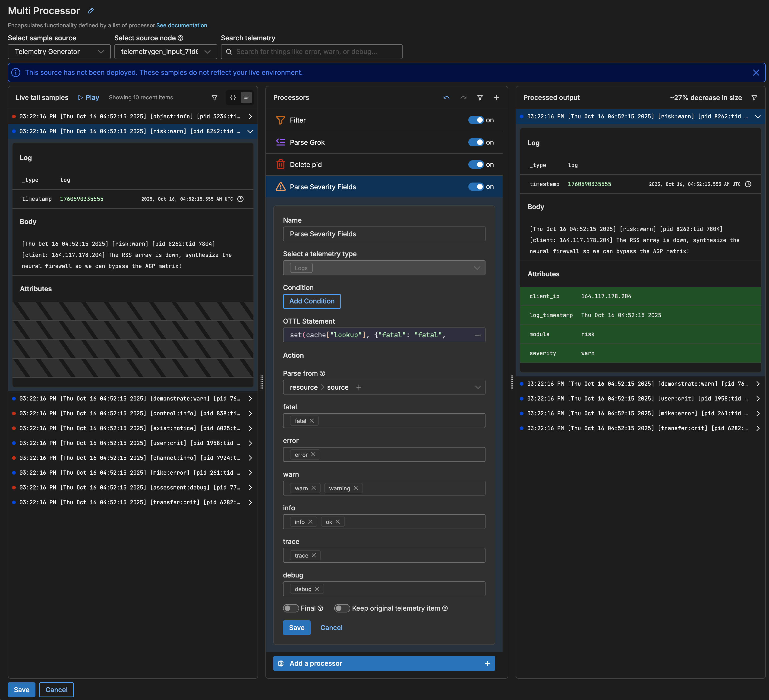
Task: Click the pencil icon to rename Multi Processor
Action: 91,11
